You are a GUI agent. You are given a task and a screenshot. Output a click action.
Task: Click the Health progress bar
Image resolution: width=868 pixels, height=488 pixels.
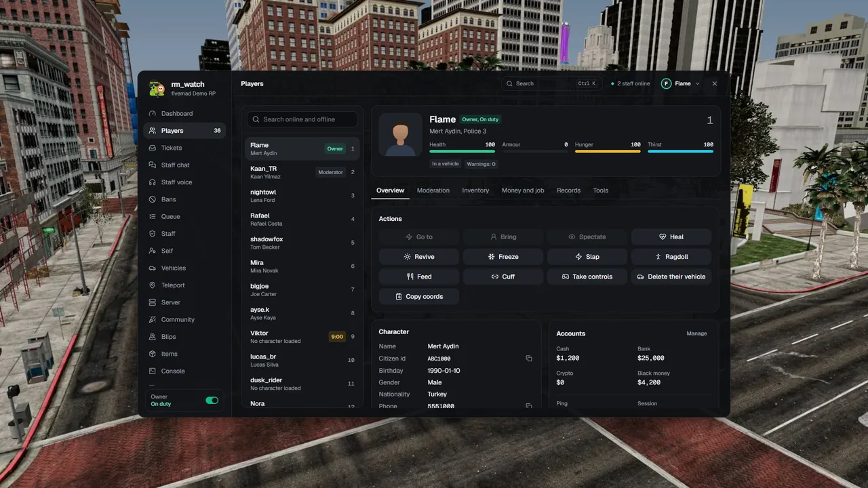(x=462, y=151)
